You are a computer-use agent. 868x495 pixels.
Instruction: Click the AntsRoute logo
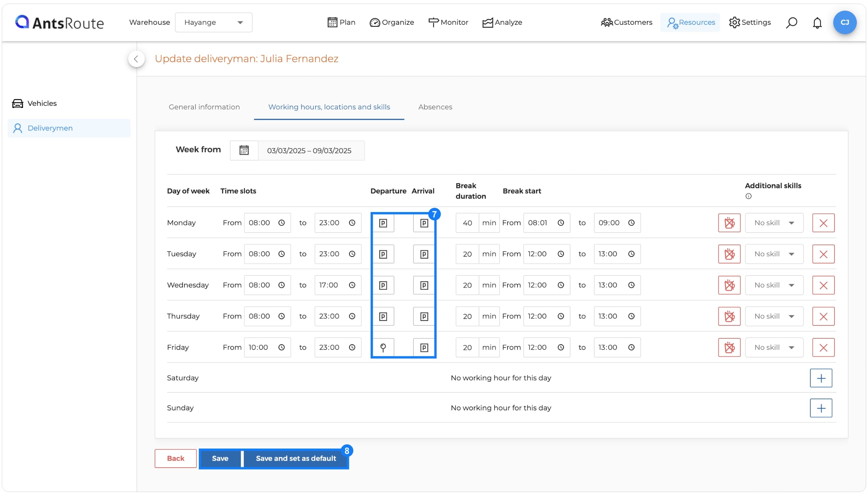point(59,22)
